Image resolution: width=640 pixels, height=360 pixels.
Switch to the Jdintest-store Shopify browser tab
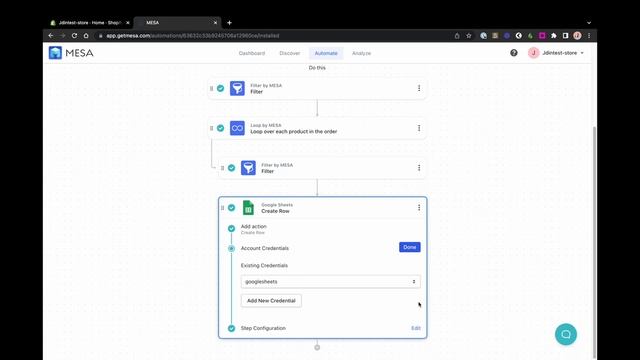pos(89,23)
